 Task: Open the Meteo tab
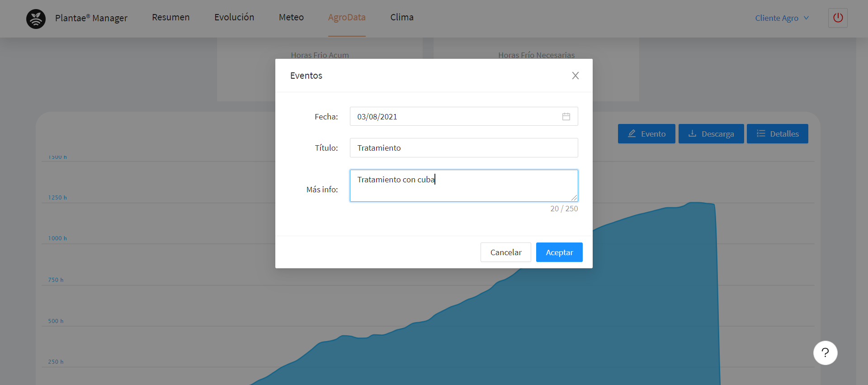pyautogui.click(x=291, y=17)
